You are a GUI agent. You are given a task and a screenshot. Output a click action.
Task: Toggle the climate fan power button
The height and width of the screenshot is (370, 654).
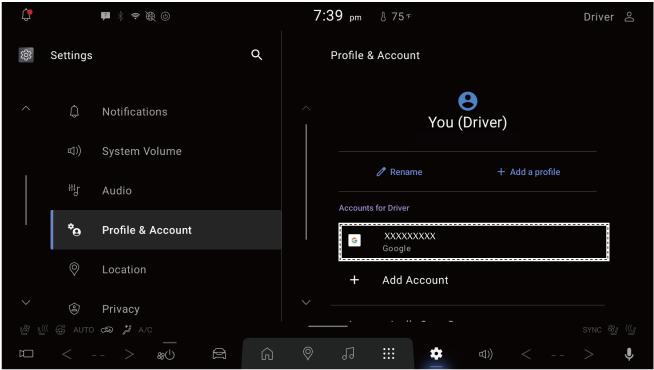coord(166,355)
